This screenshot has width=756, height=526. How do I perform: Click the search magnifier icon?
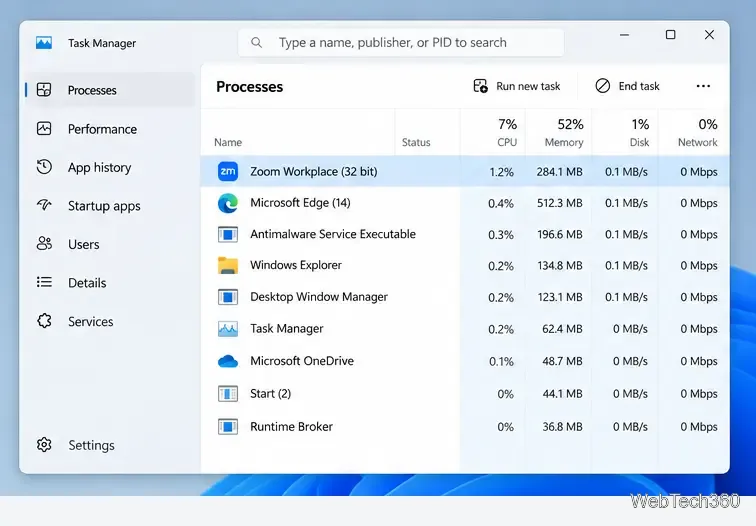[256, 43]
